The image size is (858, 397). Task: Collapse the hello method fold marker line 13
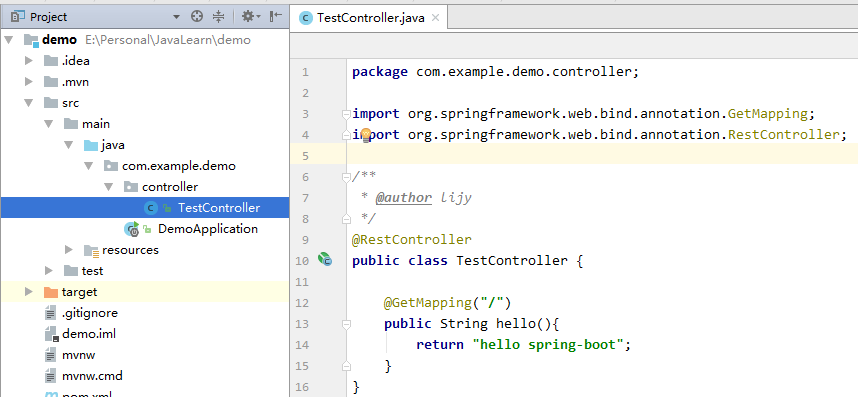click(346, 324)
